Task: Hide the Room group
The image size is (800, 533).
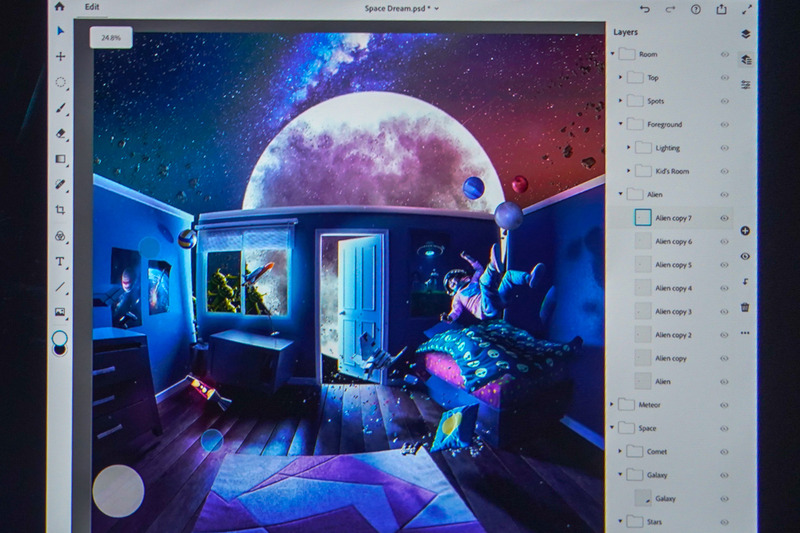Action: pyautogui.click(x=724, y=54)
